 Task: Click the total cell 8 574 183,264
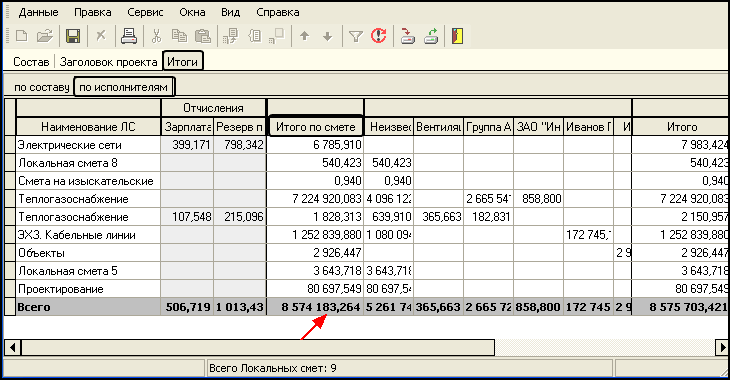(x=315, y=307)
